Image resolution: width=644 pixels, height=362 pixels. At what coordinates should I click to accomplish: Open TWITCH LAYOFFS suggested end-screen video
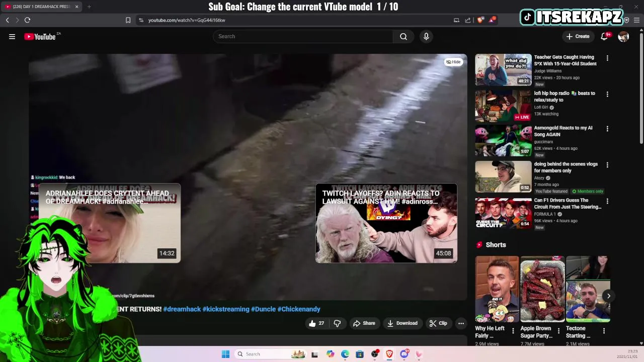[x=386, y=223]
